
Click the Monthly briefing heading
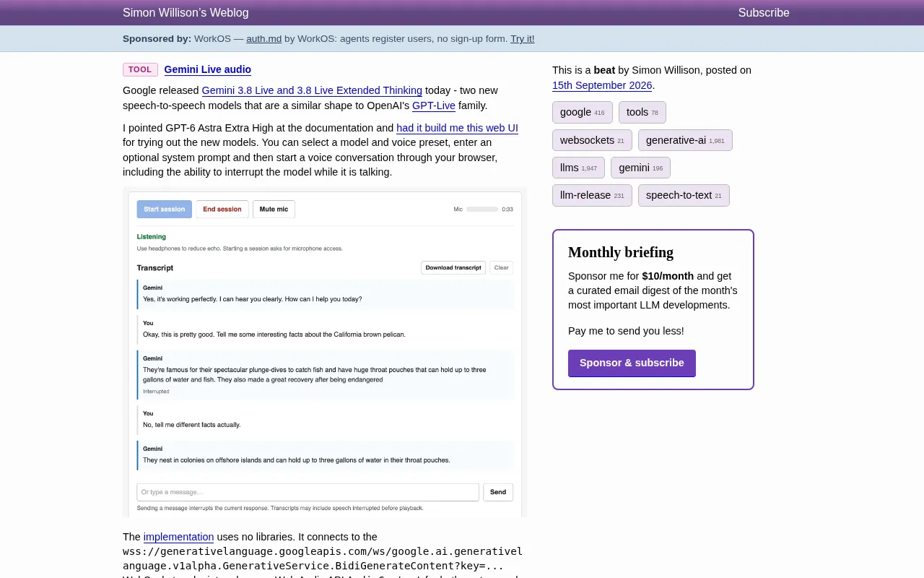pos(621,252)
